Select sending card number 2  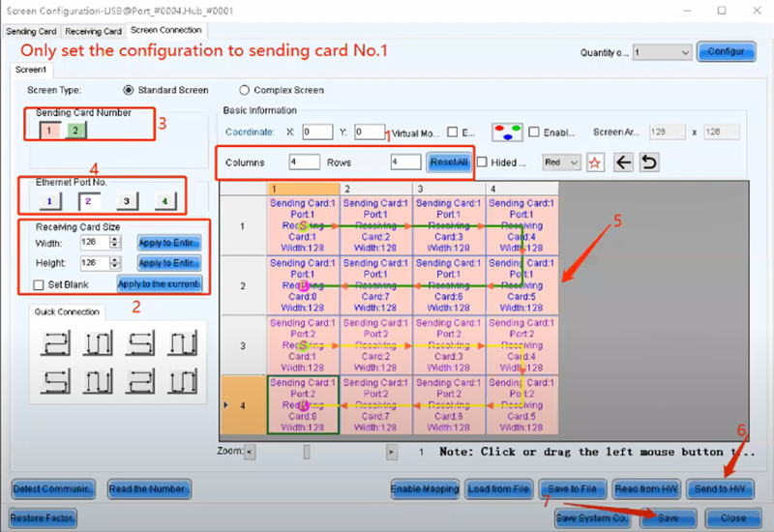click(x=76, y=130)
